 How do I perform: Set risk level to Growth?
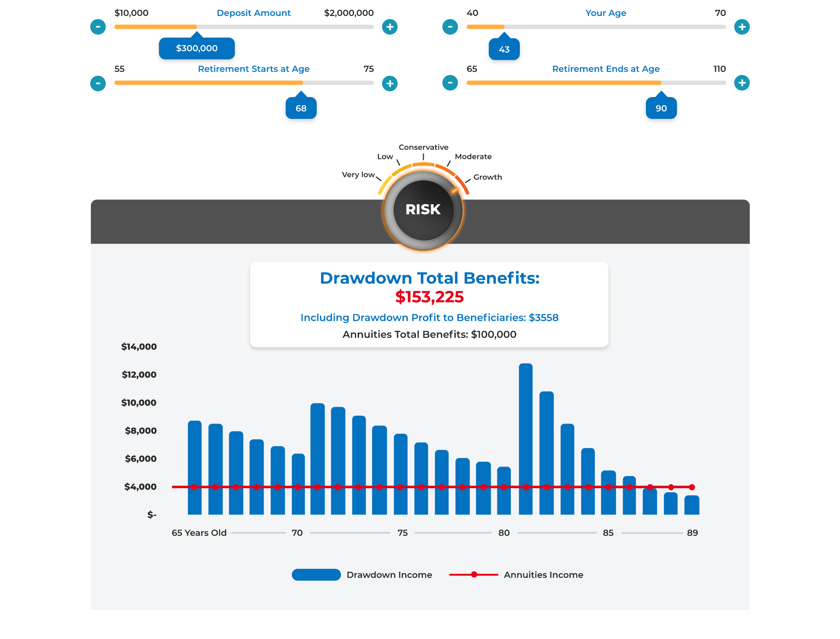point(488,177)
